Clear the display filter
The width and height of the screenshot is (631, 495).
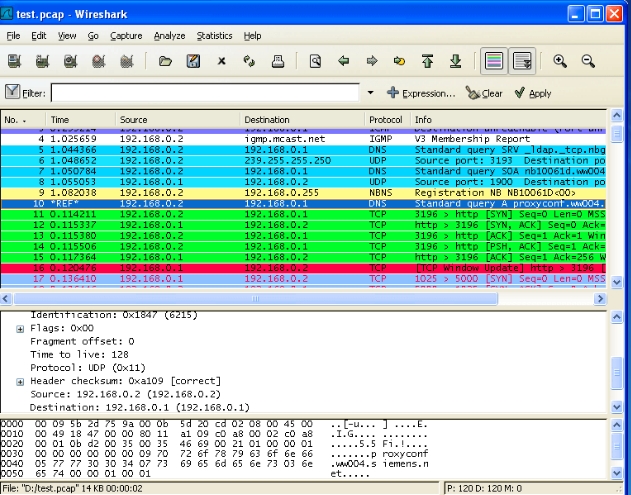(484, 93)
